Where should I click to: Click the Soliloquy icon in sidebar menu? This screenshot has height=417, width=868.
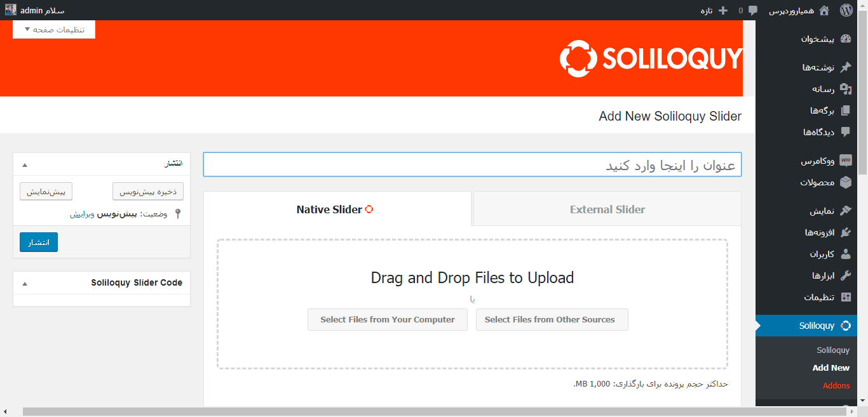coord(845,326)
